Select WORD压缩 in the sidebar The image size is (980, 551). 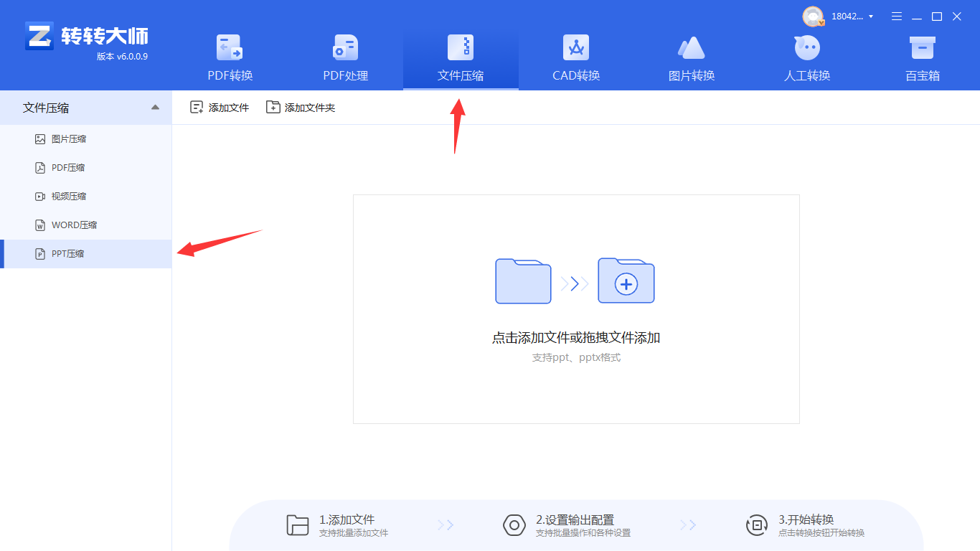86,225
